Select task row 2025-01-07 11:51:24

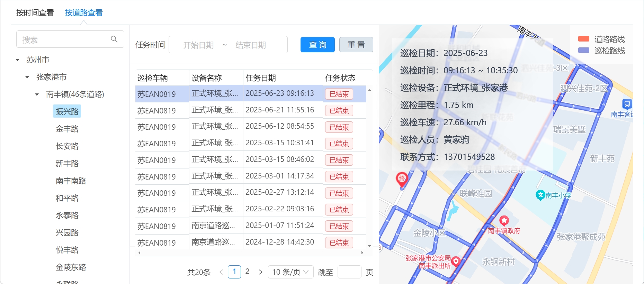coord(251,226)
